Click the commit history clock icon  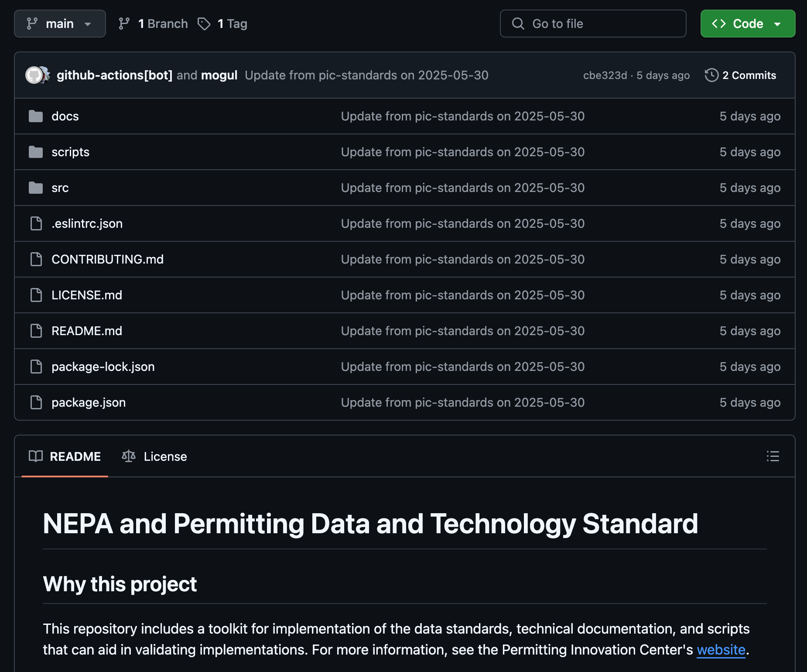711,75
